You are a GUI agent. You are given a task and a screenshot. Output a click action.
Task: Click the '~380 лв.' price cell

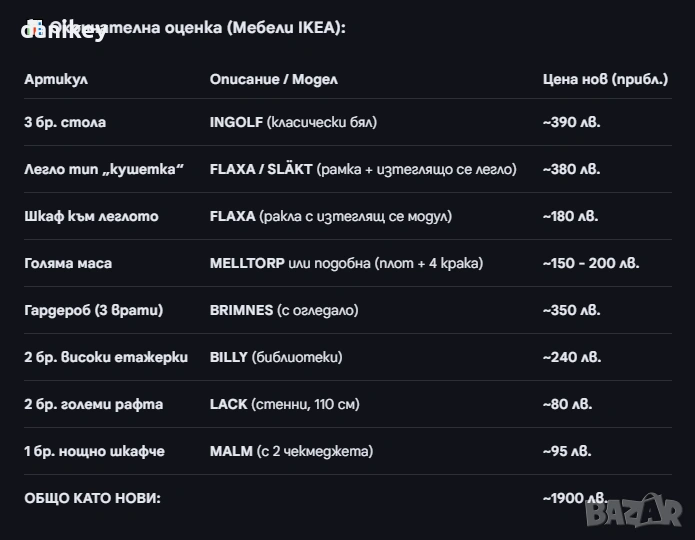(572, 169)
